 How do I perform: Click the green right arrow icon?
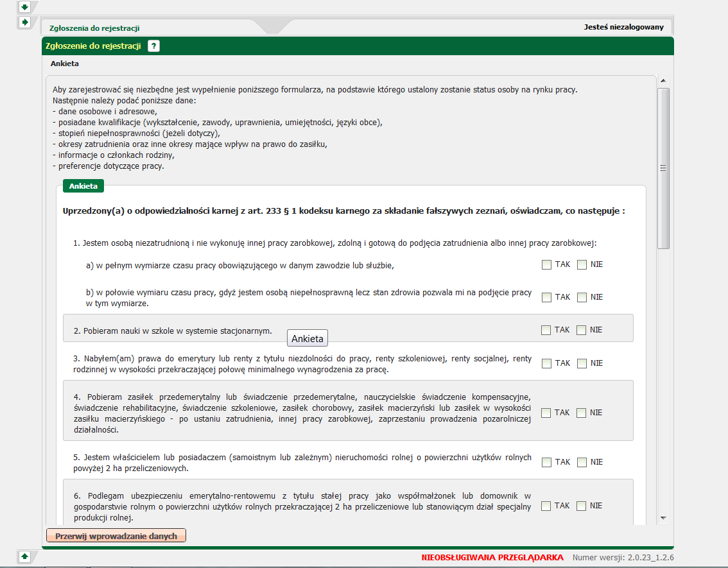coord(24,22)
